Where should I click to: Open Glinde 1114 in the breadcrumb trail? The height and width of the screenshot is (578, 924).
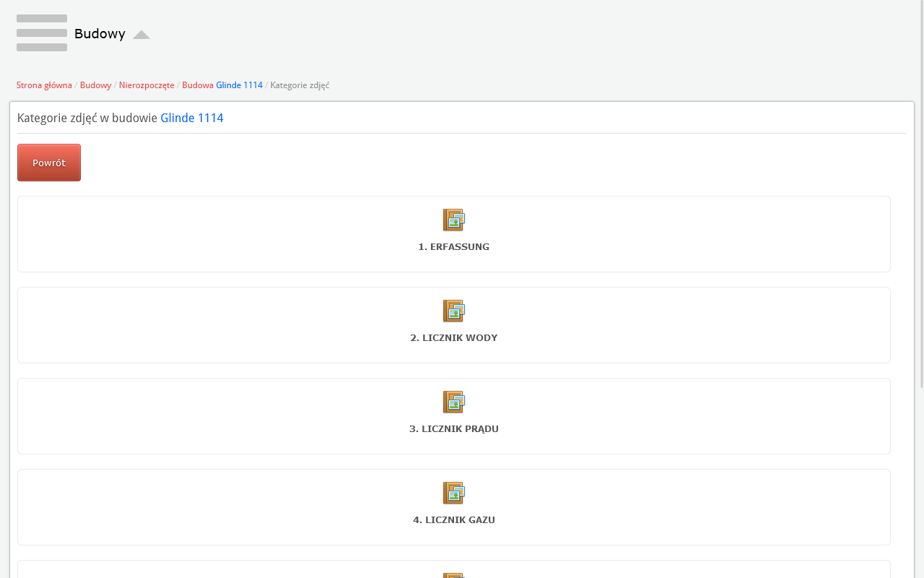click(239, 85)
